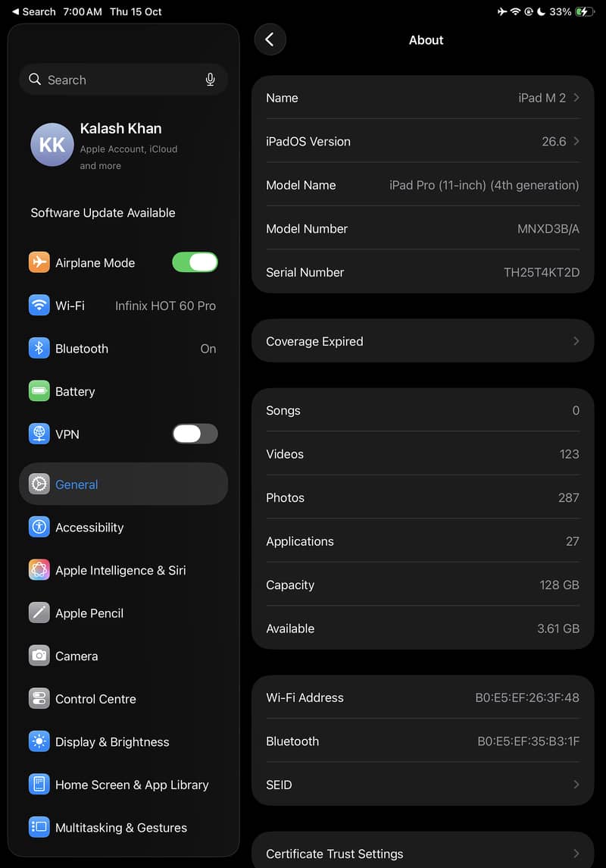Open the Control Centre label
Screen dimensions: 606x868
(95, 699)
